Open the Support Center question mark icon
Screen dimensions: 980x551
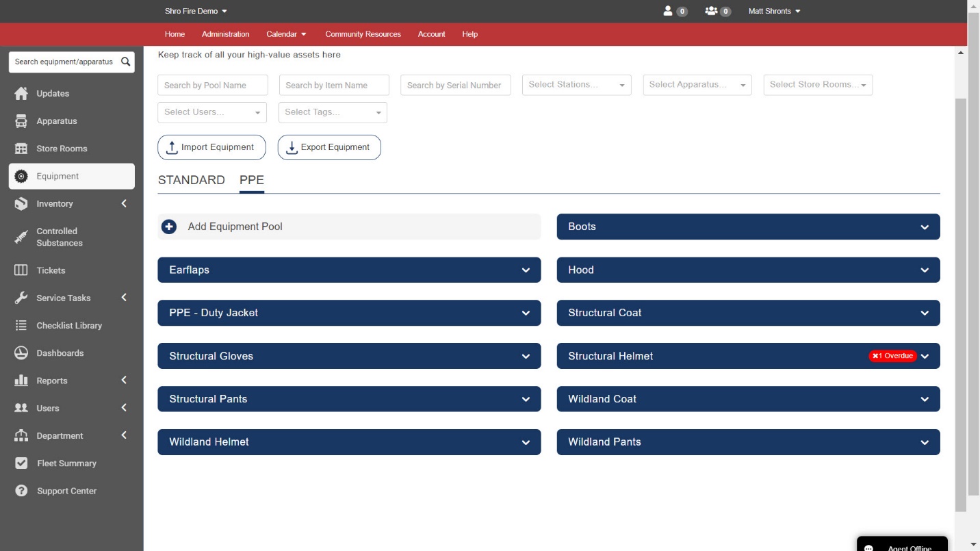point(21,491)
